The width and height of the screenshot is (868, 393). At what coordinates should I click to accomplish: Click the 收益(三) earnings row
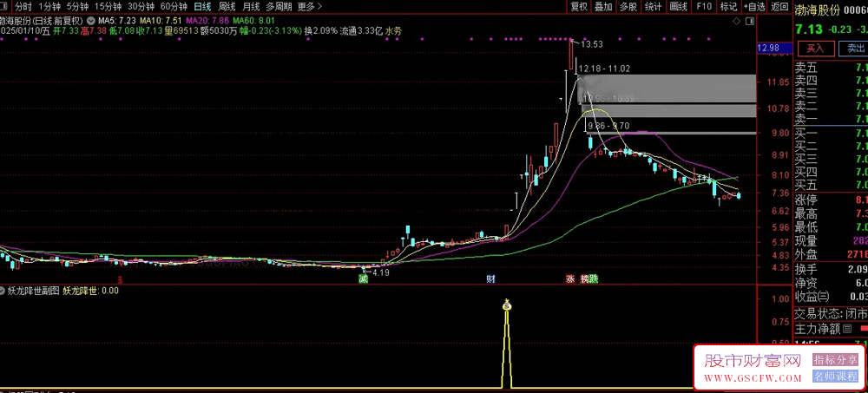tap(831, 297)
